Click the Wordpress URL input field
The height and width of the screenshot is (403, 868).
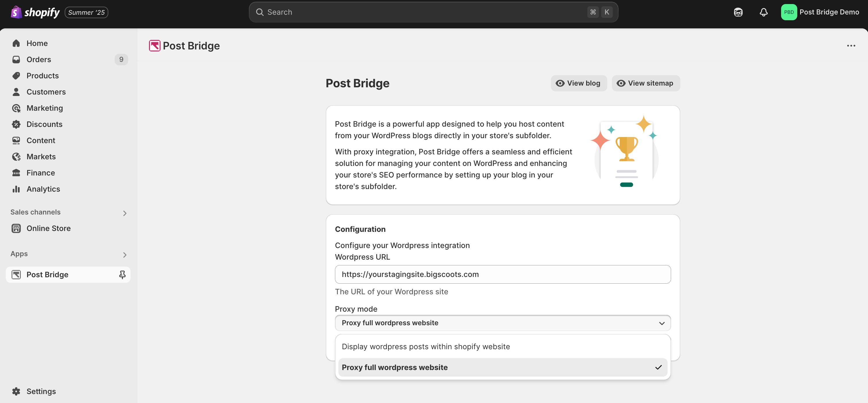coord(502,274)
